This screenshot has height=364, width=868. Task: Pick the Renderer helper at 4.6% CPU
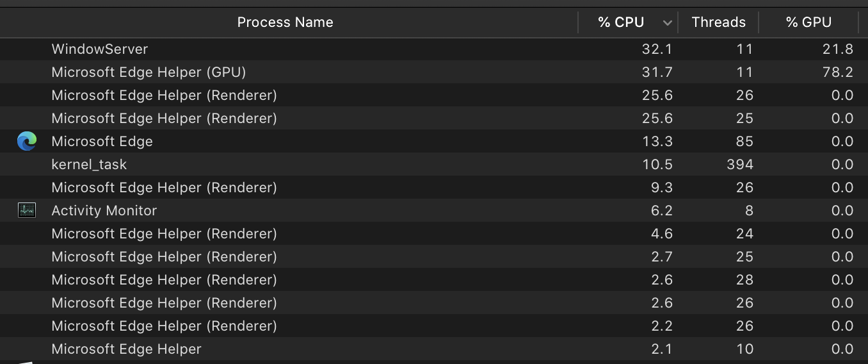coord(164,234)
